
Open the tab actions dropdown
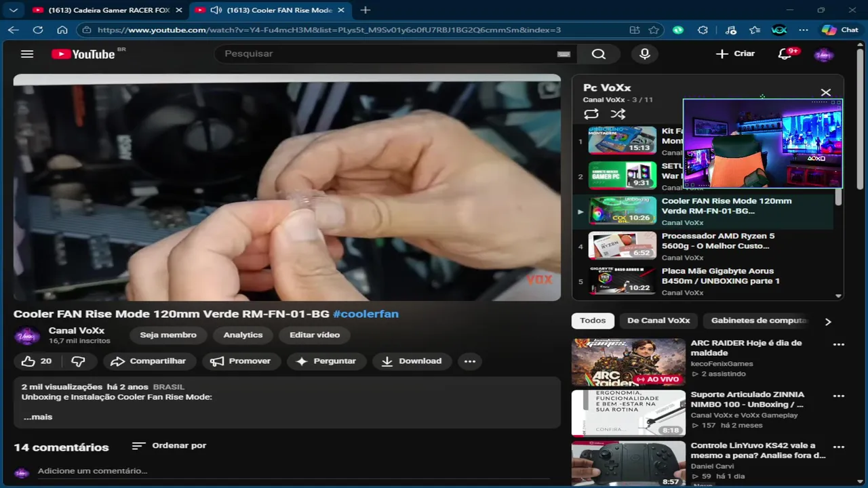13,10
